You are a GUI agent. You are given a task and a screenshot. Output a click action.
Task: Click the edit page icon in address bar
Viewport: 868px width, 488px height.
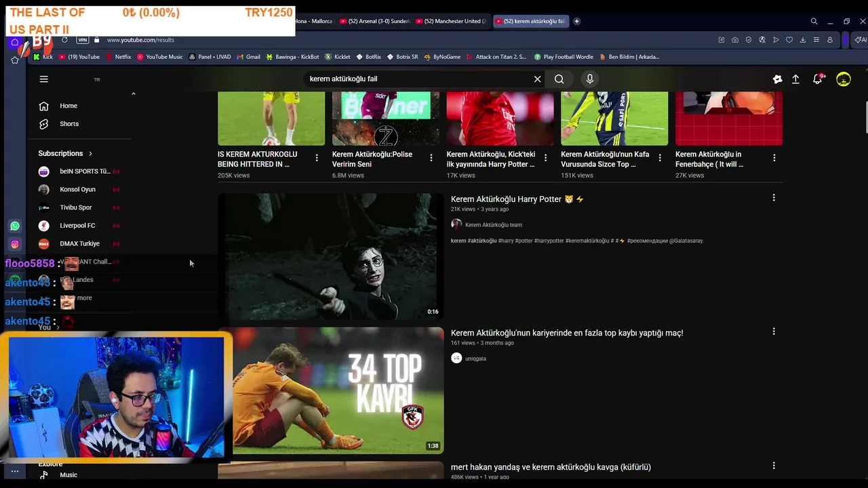click(x=721, y=40)
